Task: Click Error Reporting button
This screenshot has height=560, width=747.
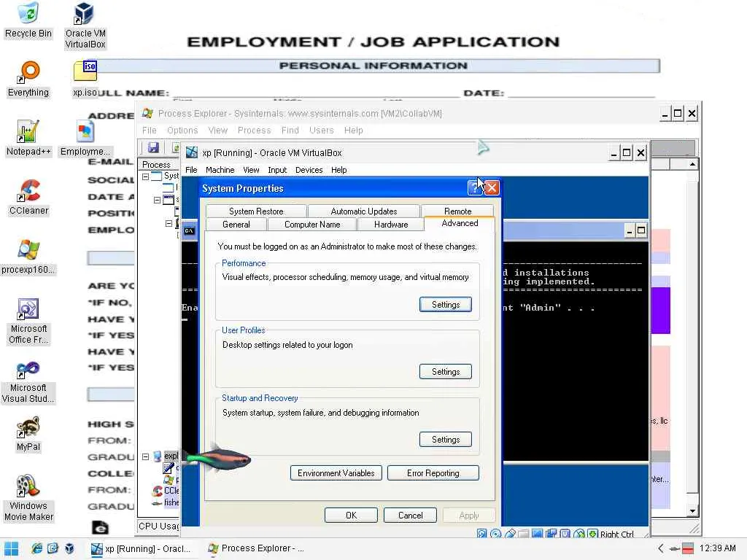Action: click(433, 472)
